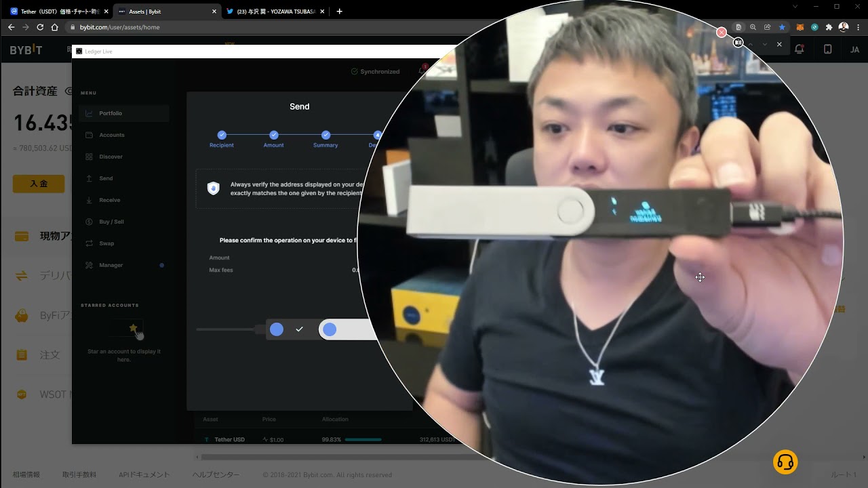The width and height of the screenshot is (868, 488).
Task: Open the teal circular extension icon
Action: tap(814, 27)
